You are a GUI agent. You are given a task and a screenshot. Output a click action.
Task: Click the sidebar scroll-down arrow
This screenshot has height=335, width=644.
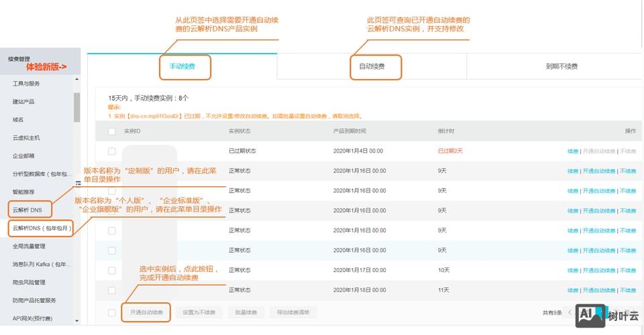coord(76,321)
